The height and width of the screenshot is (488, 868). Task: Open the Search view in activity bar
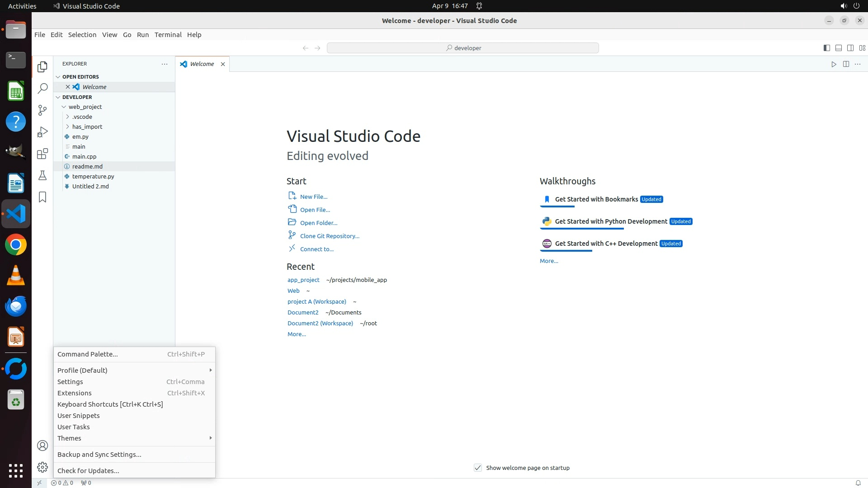(42, 89)
